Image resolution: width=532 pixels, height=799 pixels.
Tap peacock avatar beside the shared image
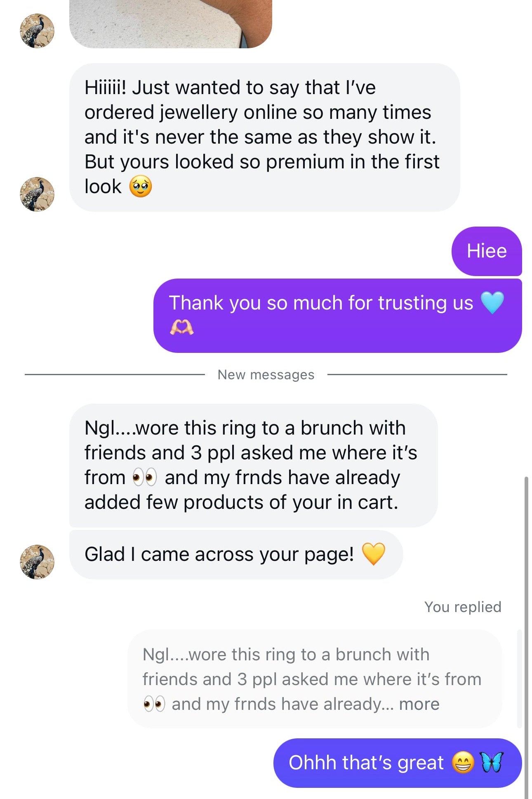37,31
